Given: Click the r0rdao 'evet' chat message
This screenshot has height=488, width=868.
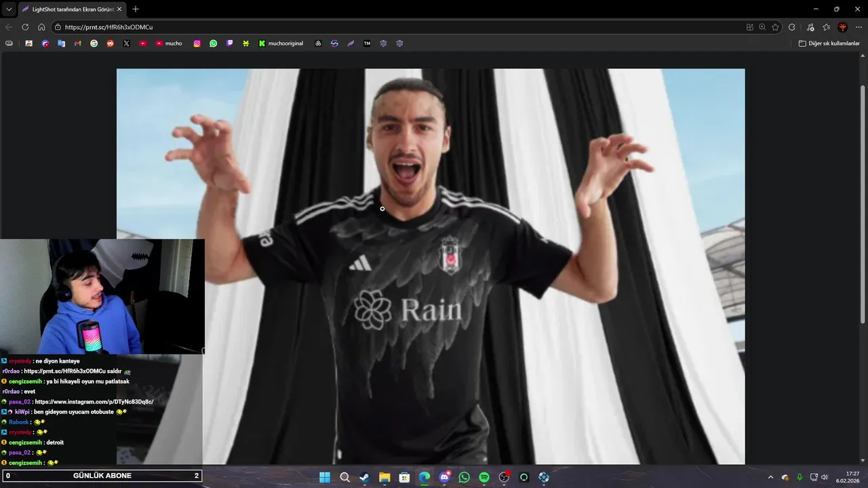Looking at the screenshot, I should point(30,392).
